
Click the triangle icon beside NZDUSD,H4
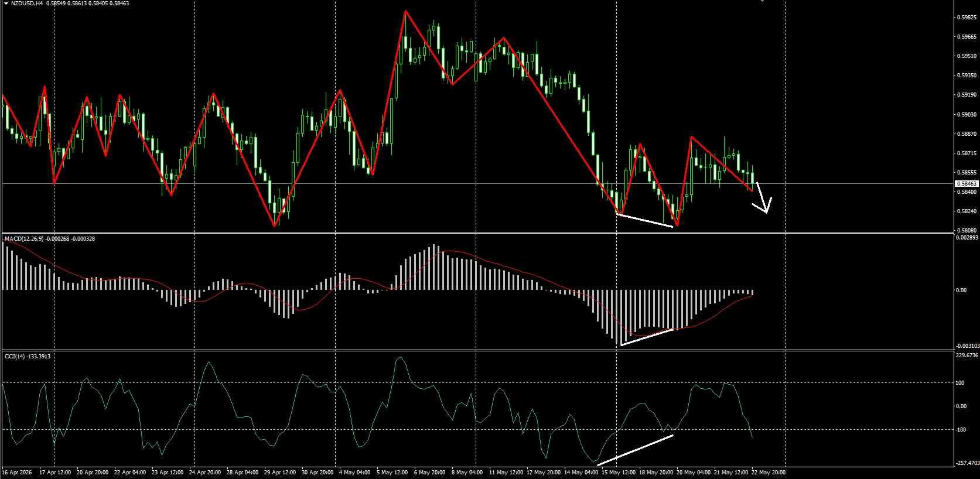click(6, 4)
